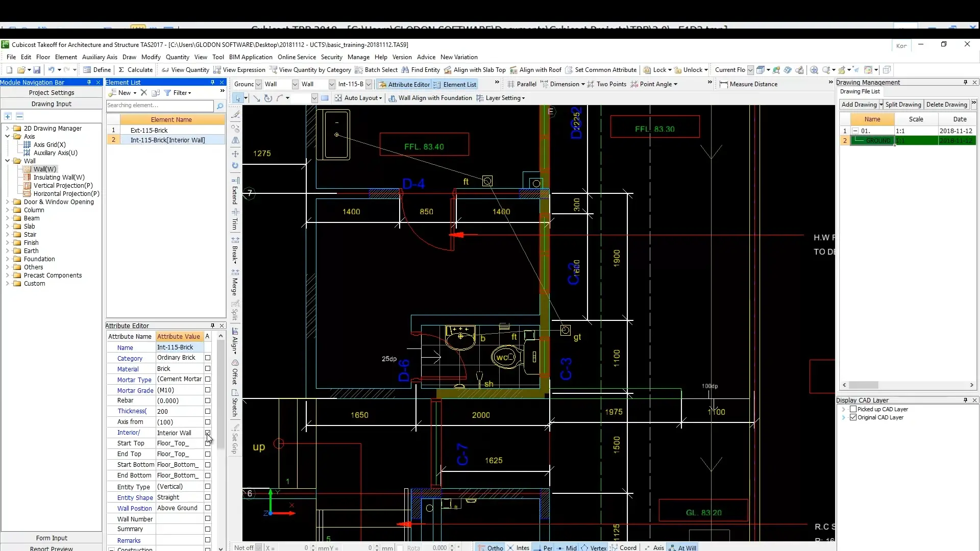
Task: Open Find Entity binoculars tool
Action: tap(405, 70)
